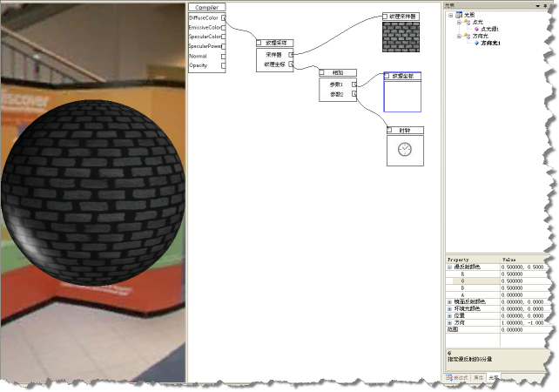This screenshot has width=559, height=392.
Task: Click the 参数1 connector on 相加 node
Action: point(354,84)
